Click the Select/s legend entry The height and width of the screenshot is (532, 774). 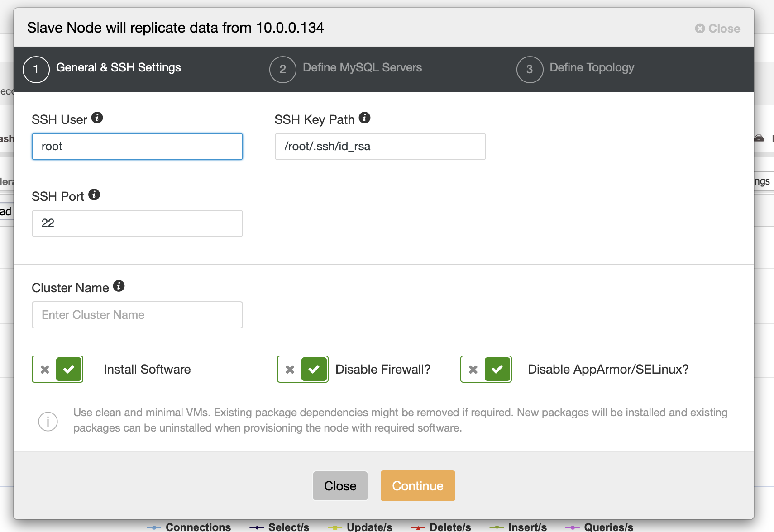click(x=279, y=527)
